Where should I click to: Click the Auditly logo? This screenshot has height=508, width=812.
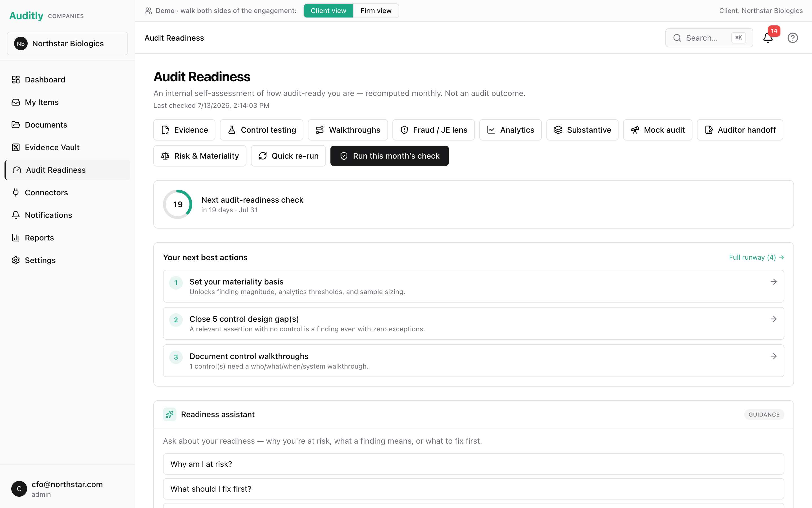(x=26, y=16)
